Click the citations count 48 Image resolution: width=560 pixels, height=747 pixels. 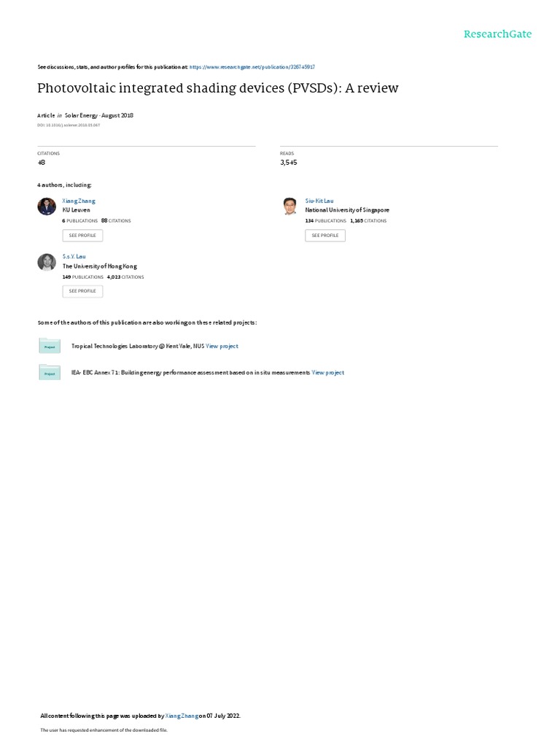[42, 163]
